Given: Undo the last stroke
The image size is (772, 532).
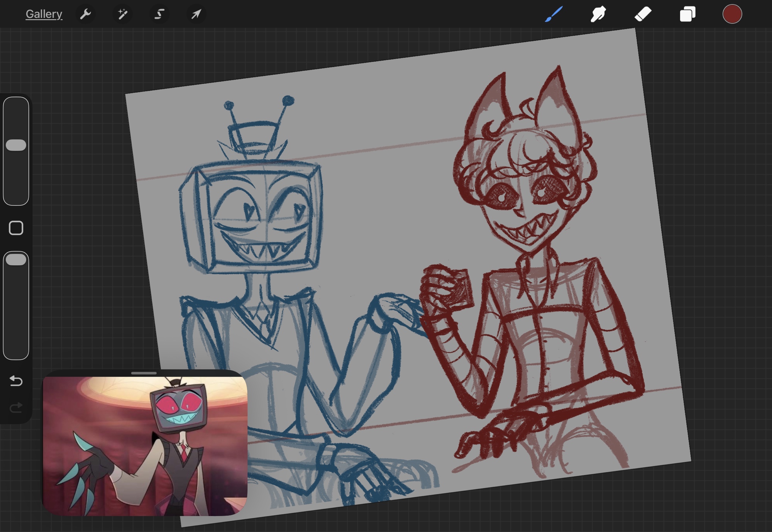Looking at the screenshot, I should point(16,381).
